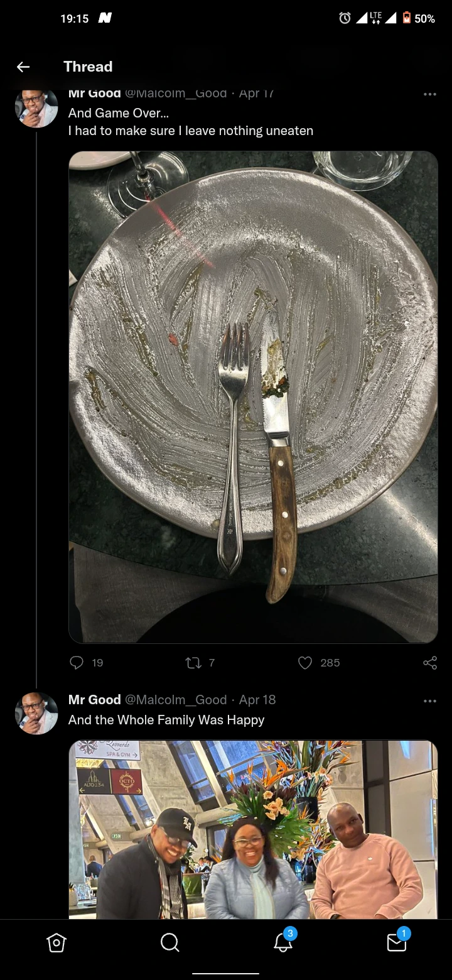Tap Mr Good avatar beside Apr 17 tweet
This screenshot has height=980, width=452.
[36, 108]
